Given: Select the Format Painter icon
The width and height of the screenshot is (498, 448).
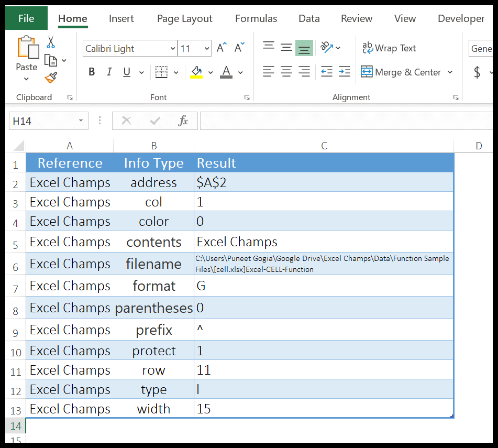Looking at the screenshot, I should coord(50,77).
